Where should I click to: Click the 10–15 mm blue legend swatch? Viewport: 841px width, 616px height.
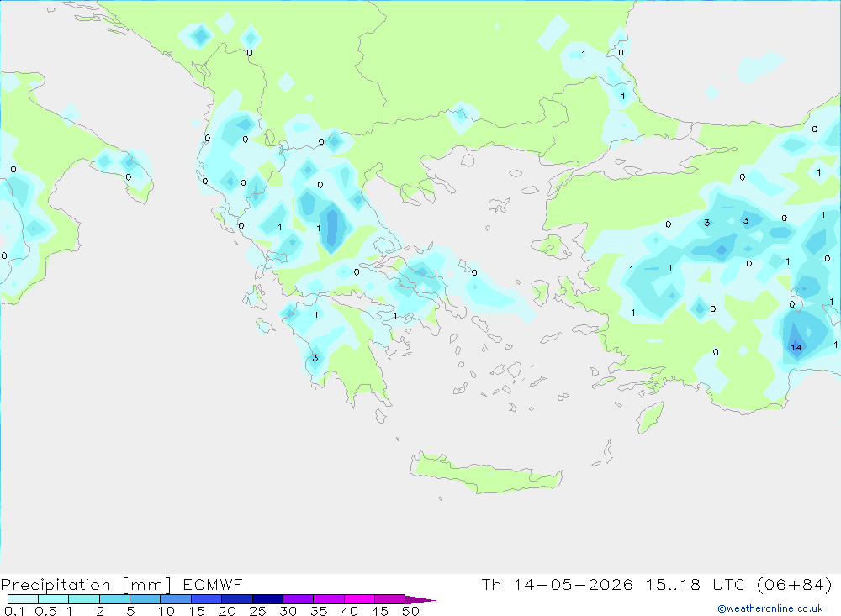(176, 599)
